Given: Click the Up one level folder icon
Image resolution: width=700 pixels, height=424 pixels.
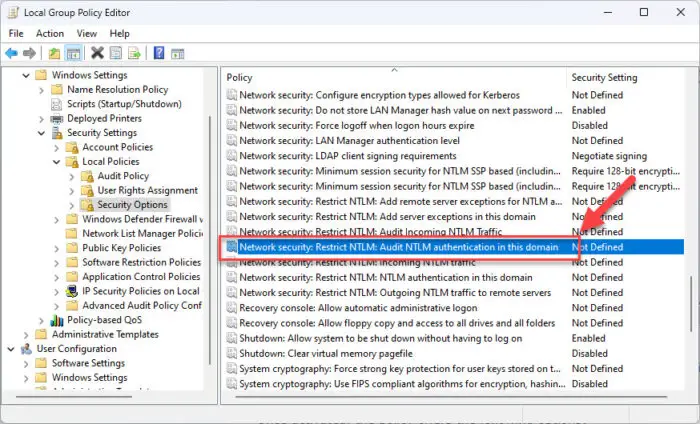Looking at the screenshot, I should click(54, 54).
